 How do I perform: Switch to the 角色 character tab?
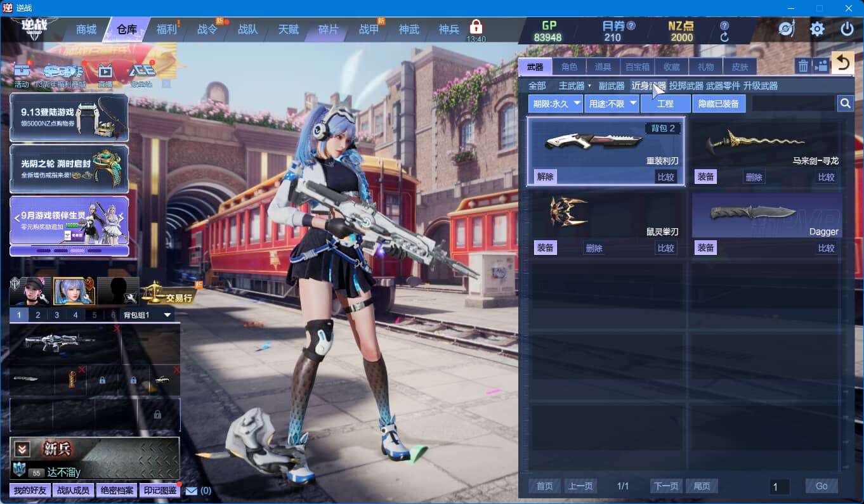(x=569, y=67)
